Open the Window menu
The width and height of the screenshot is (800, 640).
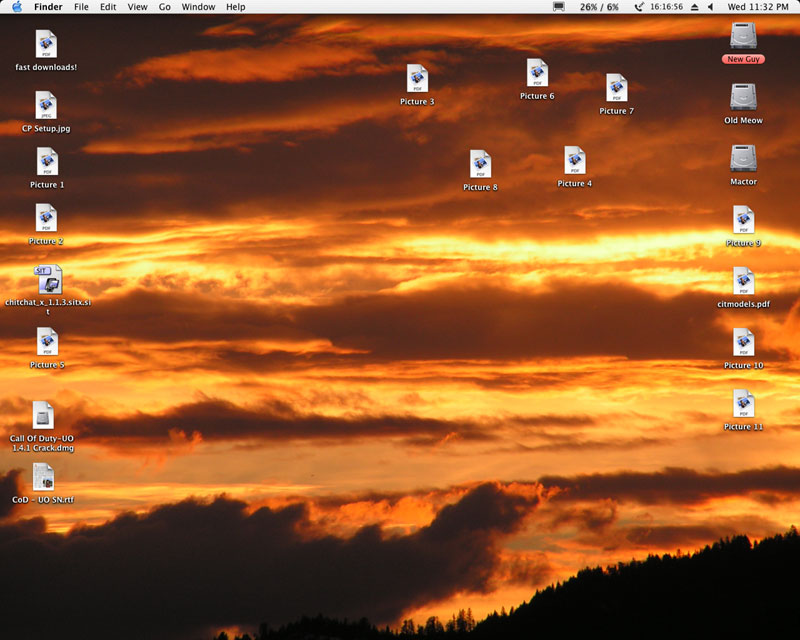coord(198,7)
